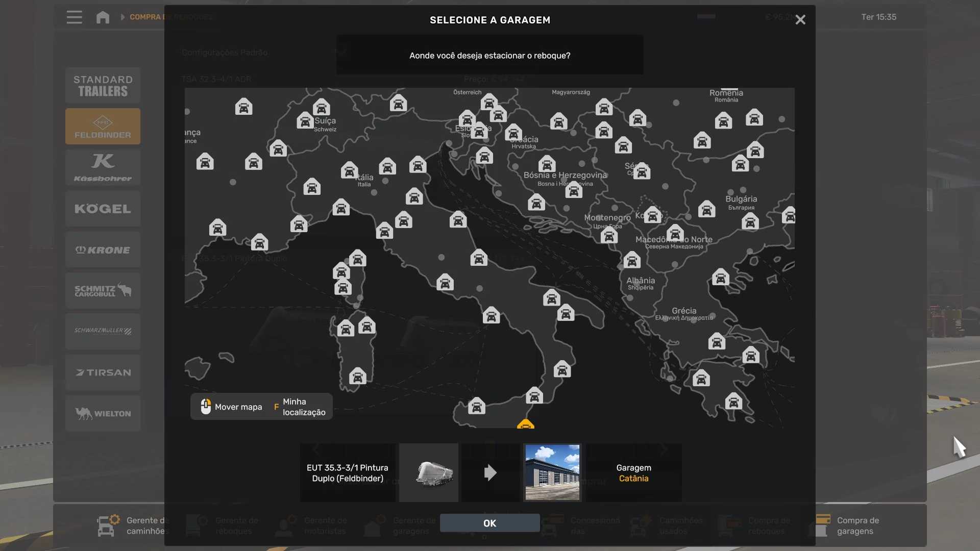The image size is (980, 551).
Task: Choose the Schmitz Cargobull brand
Action: click(x=103, y=291)
